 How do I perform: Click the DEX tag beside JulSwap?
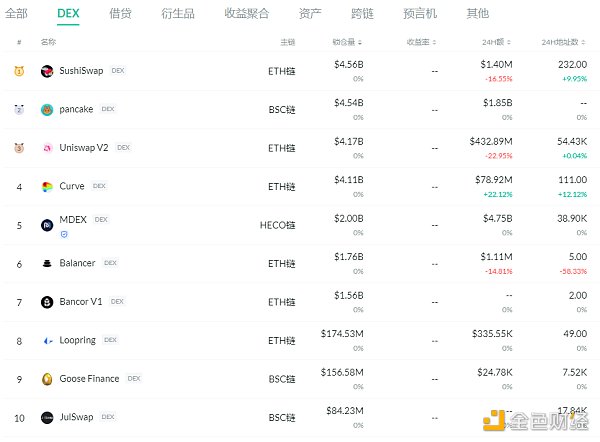pos(108,417)
